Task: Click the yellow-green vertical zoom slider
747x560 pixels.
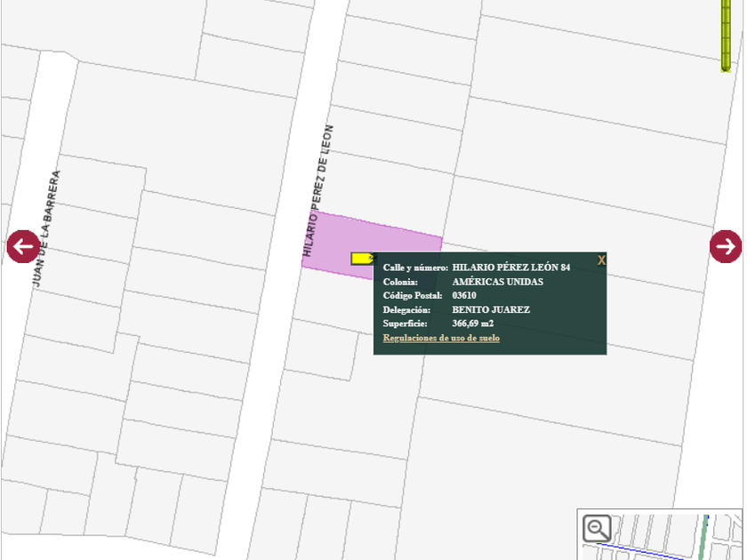Action: [x=726, y=36]
